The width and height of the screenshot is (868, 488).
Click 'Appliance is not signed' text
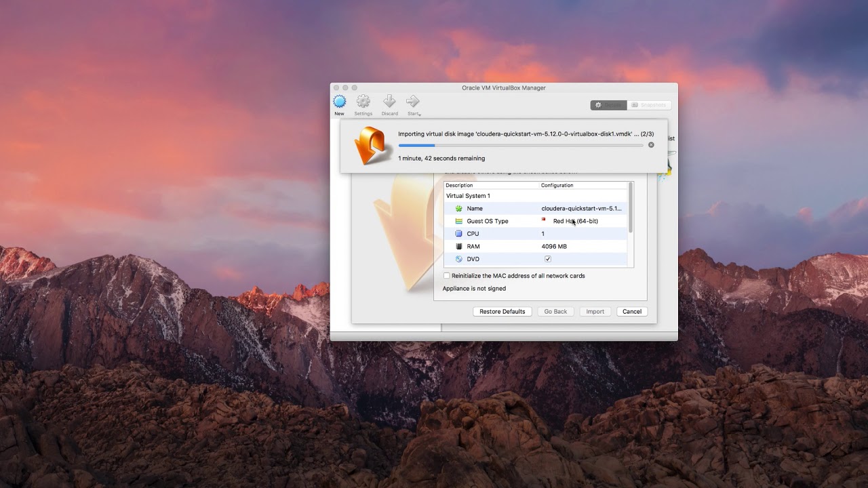(x=474, y=289)
